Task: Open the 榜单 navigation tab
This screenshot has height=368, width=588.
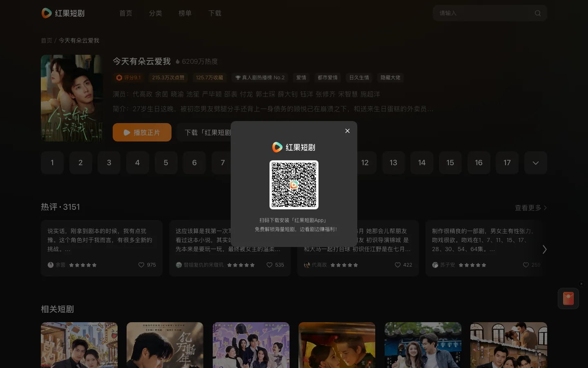Action: click(x=185, y=13)
